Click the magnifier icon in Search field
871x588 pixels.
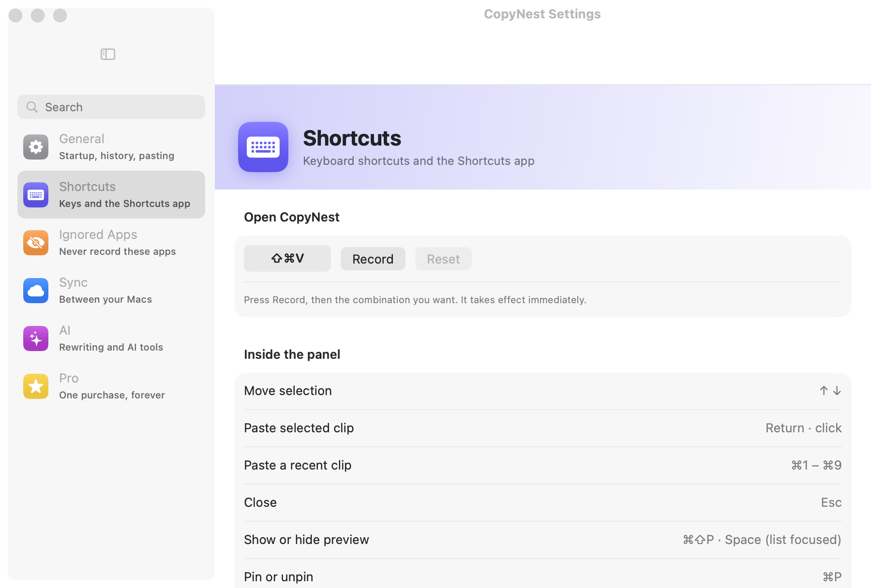point(32,107)
